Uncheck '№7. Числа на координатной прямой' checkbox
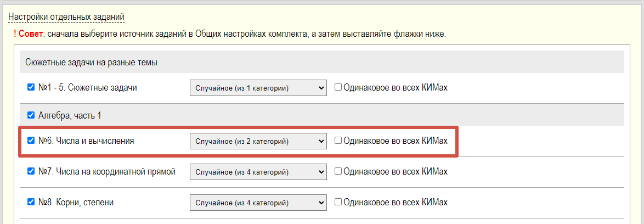Viewport: 644px width, 224px height. click(31, 171)
